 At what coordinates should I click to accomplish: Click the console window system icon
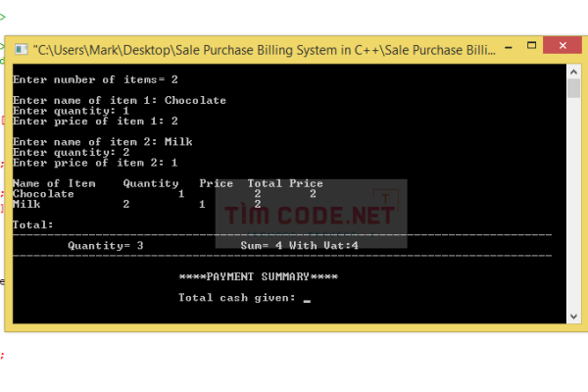tap(21, 49)
